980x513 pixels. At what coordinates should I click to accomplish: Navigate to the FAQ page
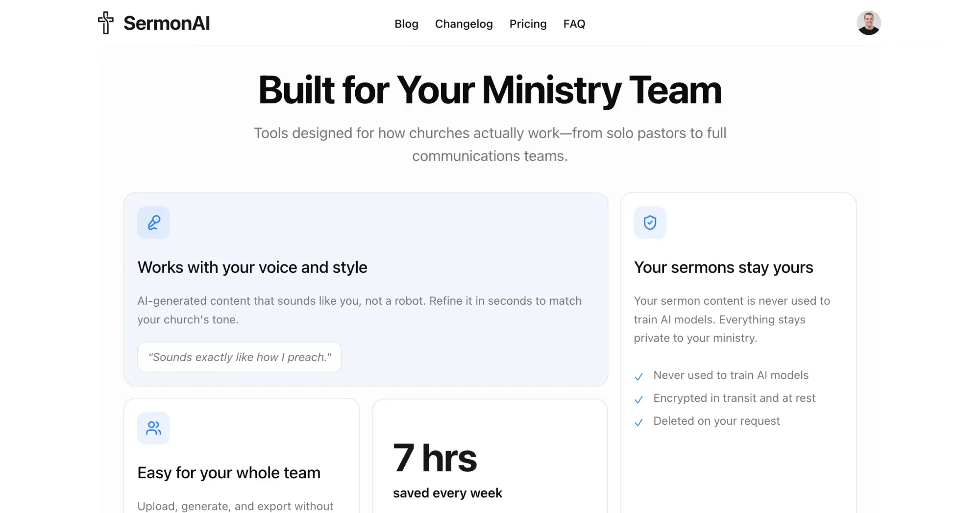click(574, 24)
